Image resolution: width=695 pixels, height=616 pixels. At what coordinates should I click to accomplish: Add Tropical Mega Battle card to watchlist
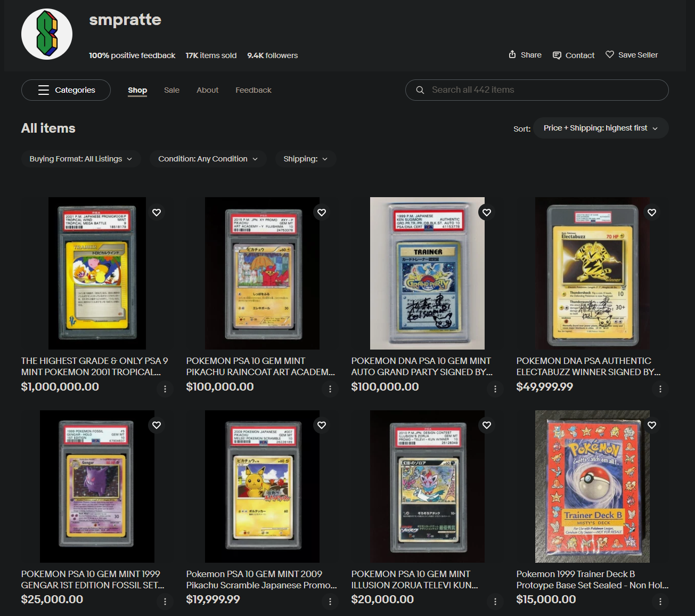pyautogui.click(x=157, y=212)
